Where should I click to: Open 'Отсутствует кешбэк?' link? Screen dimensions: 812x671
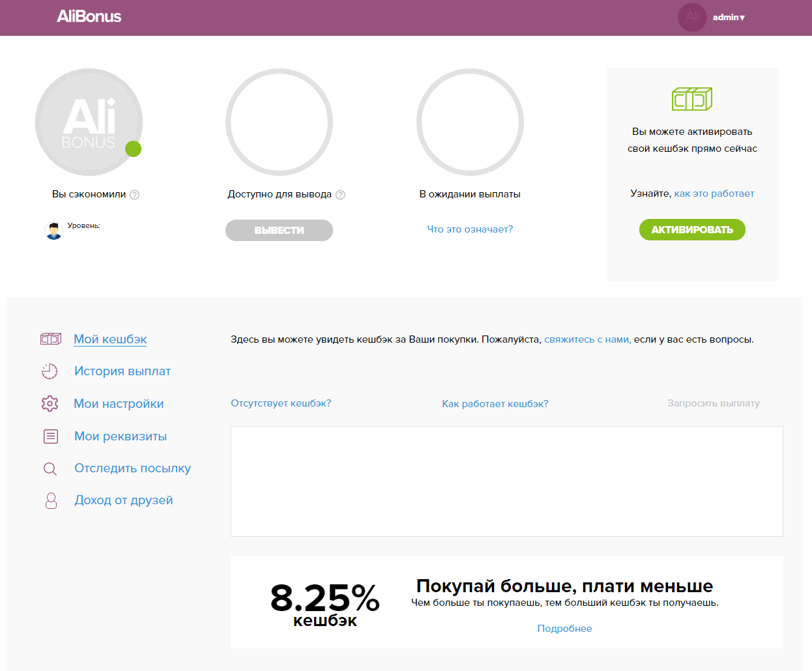pyautogui.click(x=281, y=403)
